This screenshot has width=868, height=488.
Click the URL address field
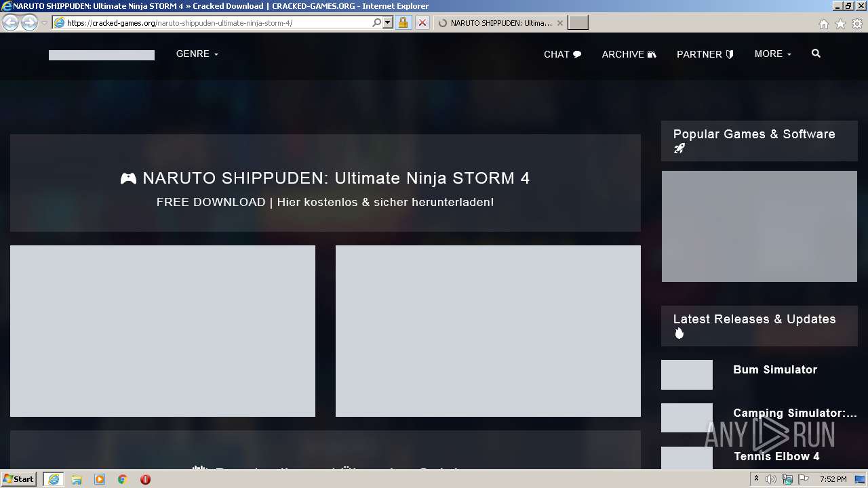(217, 23)
